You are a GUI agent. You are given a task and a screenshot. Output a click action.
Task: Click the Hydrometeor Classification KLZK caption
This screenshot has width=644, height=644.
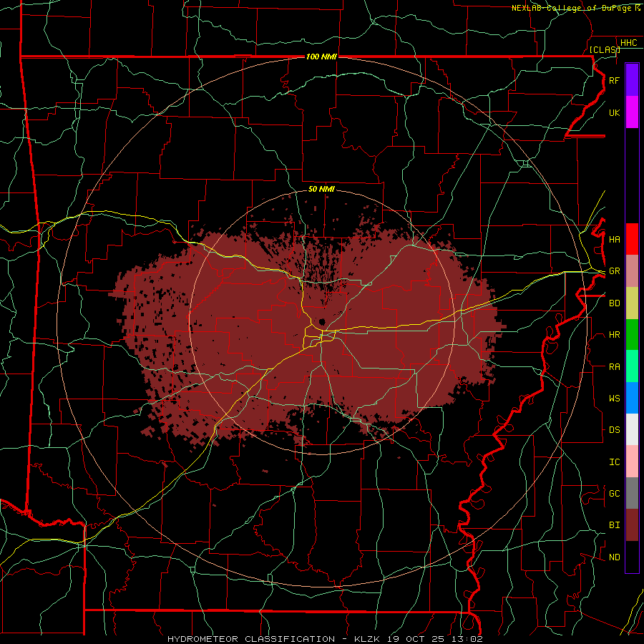coord(325,639)
